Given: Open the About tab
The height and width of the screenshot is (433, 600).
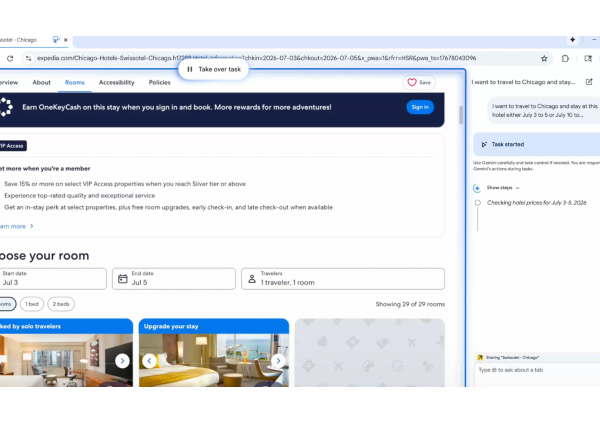Looking at the screenshot, I should point(41,82).
